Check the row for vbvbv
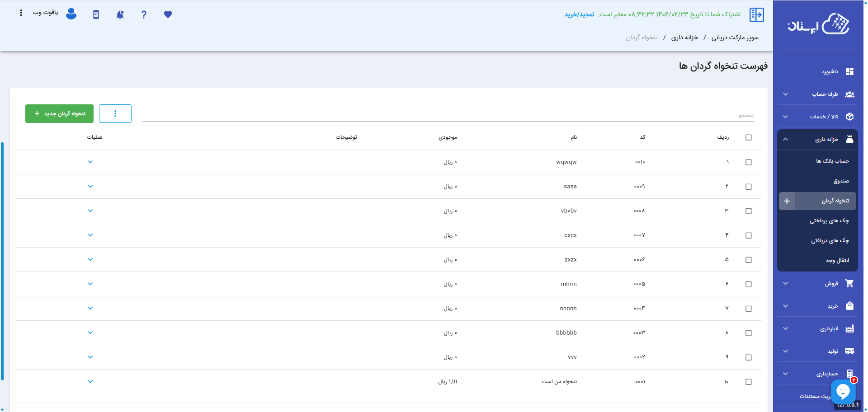The width and height of the screenshot is (868, 412). pos(749,211)
